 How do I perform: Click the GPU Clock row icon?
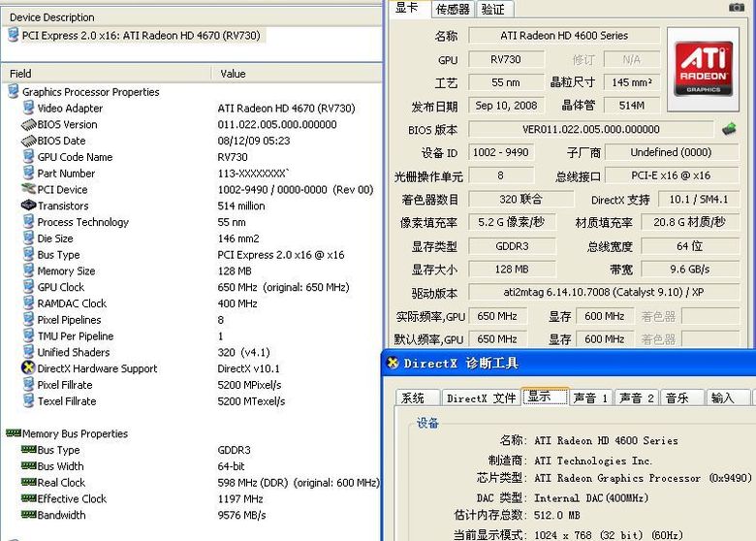[28, 286]
